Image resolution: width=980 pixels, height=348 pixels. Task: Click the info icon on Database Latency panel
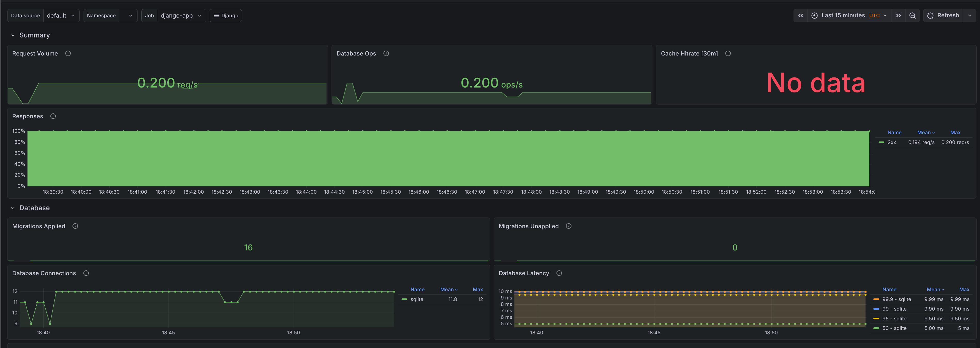559,273
